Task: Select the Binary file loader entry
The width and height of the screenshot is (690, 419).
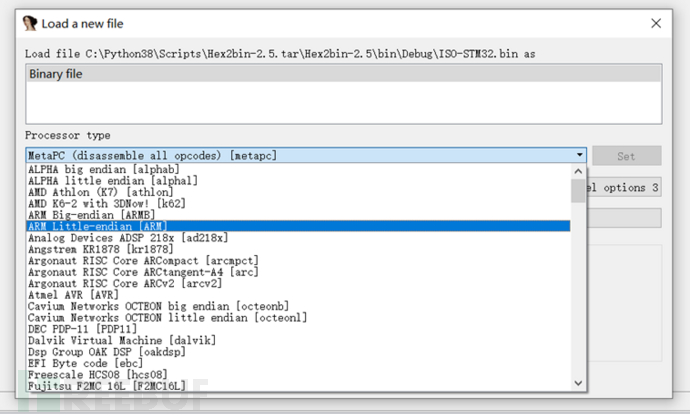Action: click(x=344, y=74)
